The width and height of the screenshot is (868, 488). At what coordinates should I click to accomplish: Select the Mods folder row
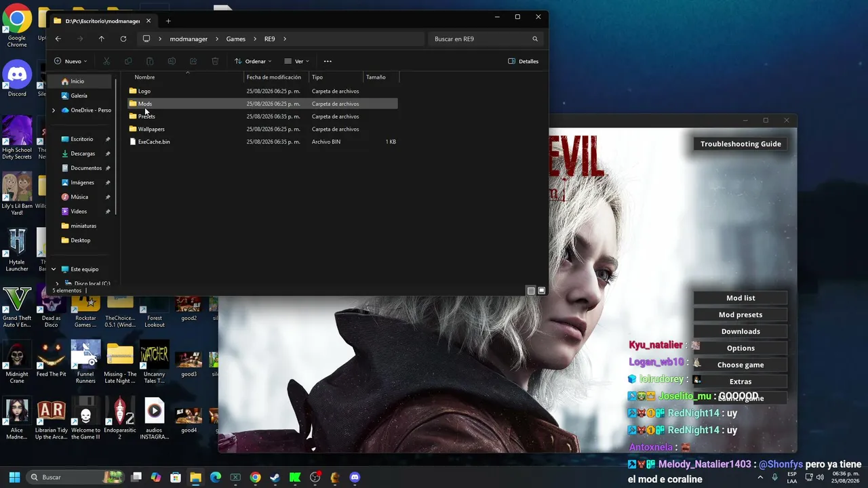pos(262,104)
